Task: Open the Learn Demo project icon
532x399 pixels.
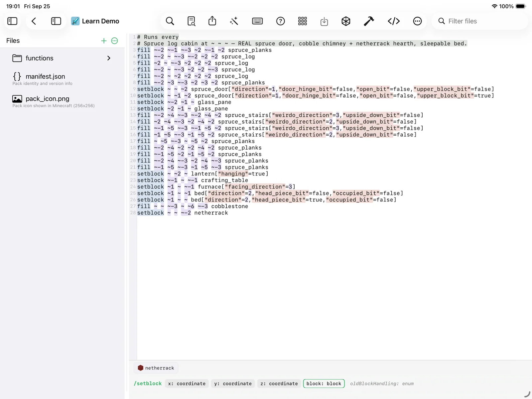Action: 75,21
